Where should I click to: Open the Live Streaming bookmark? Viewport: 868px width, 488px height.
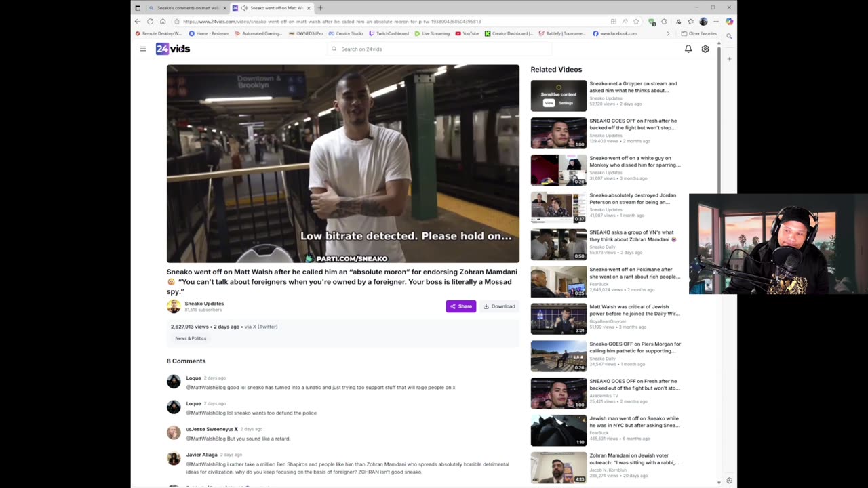point(432,33)
